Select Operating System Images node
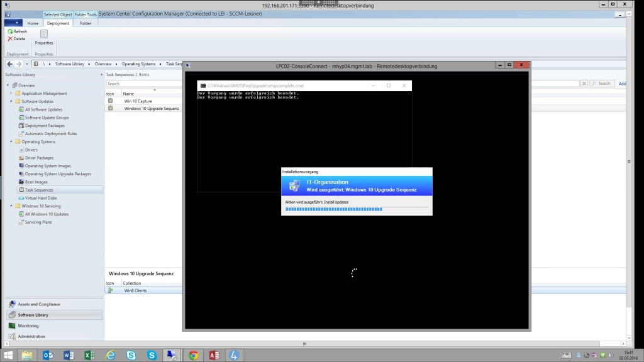Screen dimensions: 644x362 pos(48,166)
